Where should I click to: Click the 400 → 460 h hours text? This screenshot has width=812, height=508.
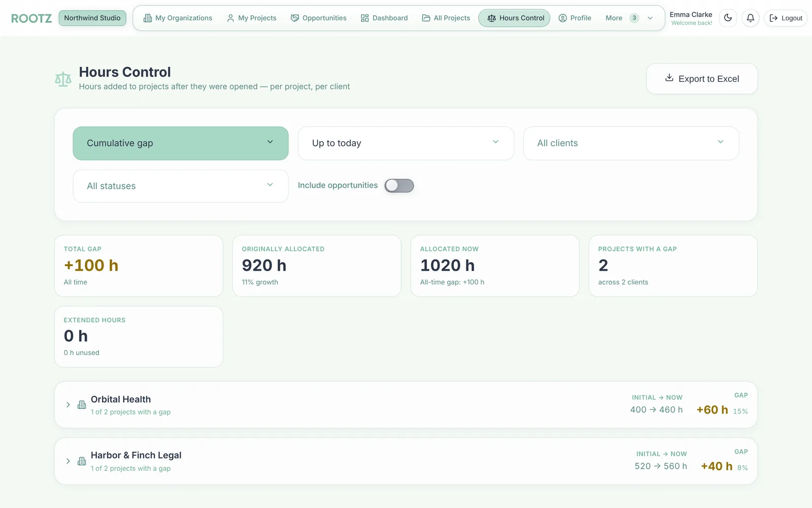656,410
